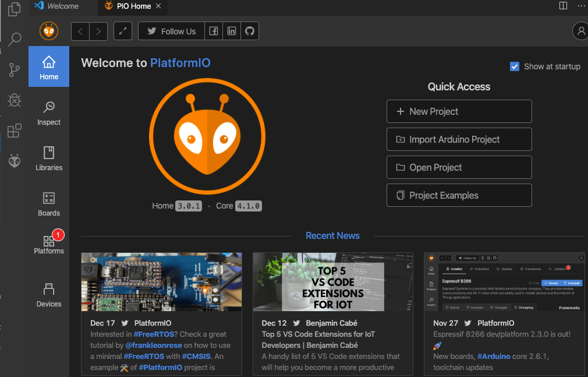This screenshot has height=377, width=588.
Task: Switch to the Welcome tab
Action: (63, 6)
